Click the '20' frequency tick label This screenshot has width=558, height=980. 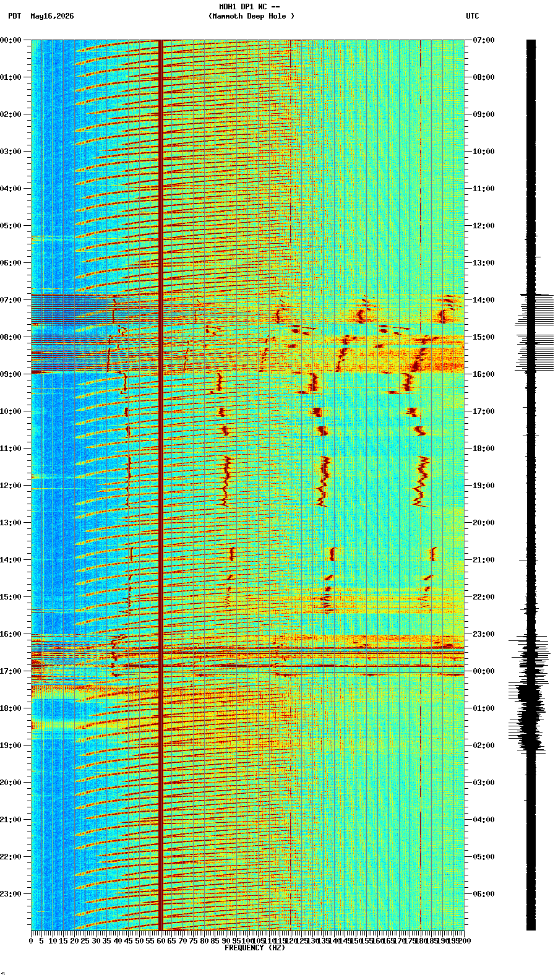(74, 941)
